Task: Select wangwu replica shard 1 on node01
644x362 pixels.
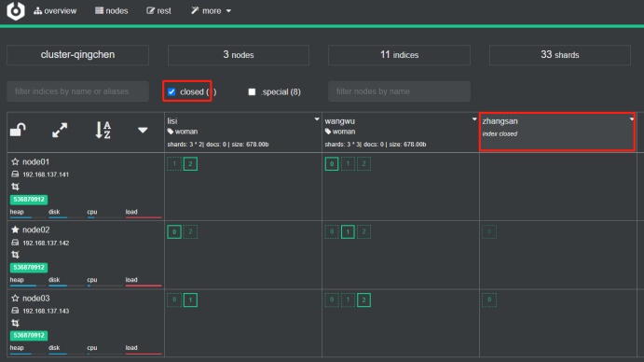Action: tap(348, 163)
